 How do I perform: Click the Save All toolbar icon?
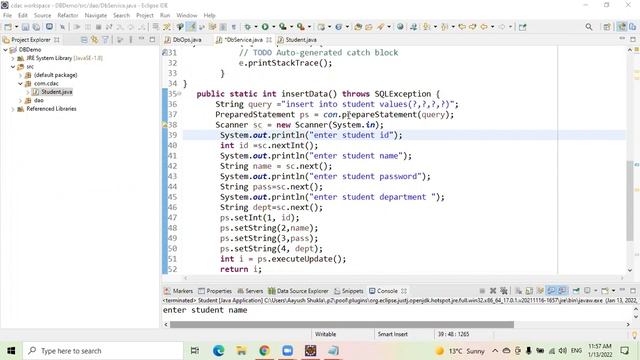pyautogui.click(x=36, y=27)
